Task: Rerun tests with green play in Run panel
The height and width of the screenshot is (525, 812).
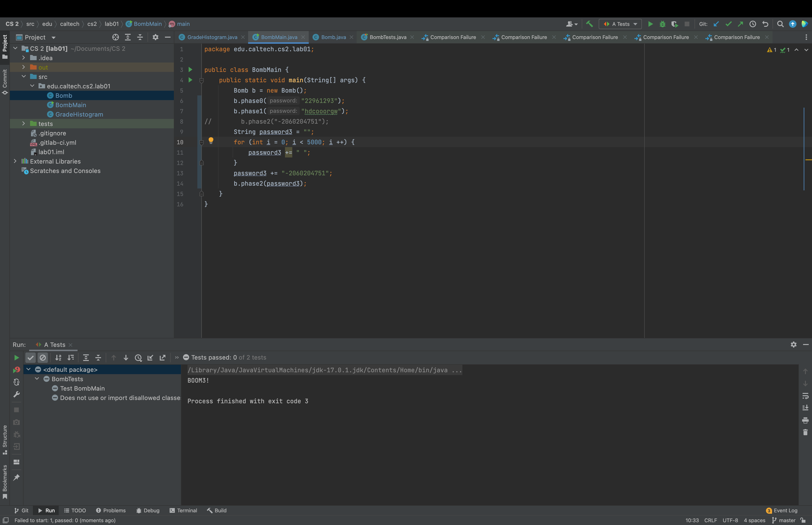Action: click(16, 358)
